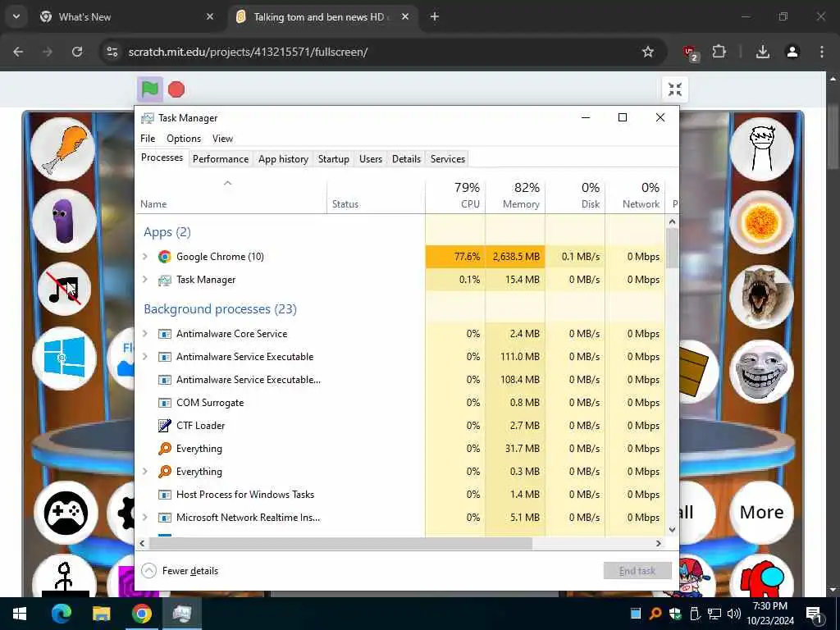Exit Scratch fullscreen mode icon

pos(675,89)
